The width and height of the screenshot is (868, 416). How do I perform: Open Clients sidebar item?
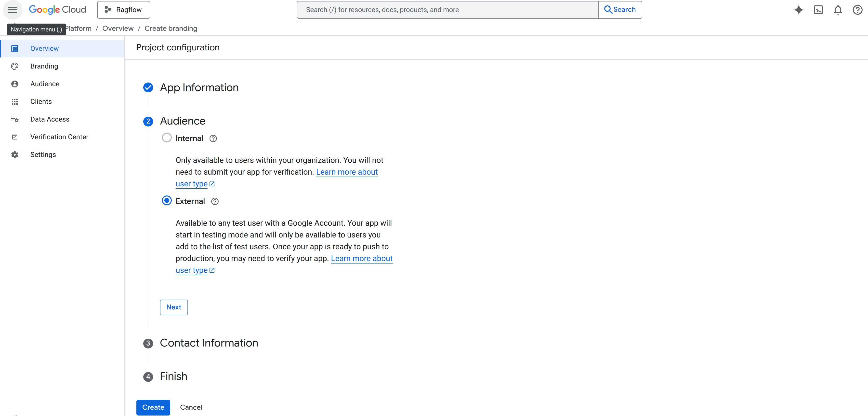tap(62, 102)
